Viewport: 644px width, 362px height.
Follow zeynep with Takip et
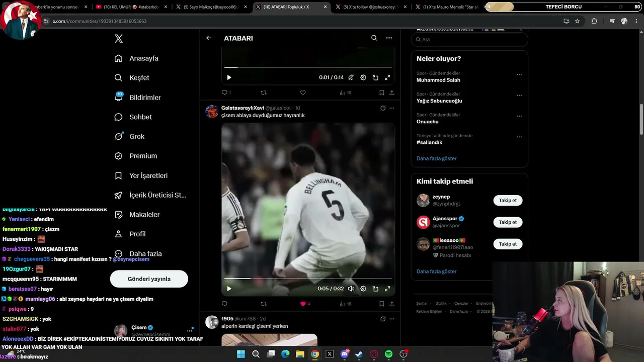[x=508, y=200]
